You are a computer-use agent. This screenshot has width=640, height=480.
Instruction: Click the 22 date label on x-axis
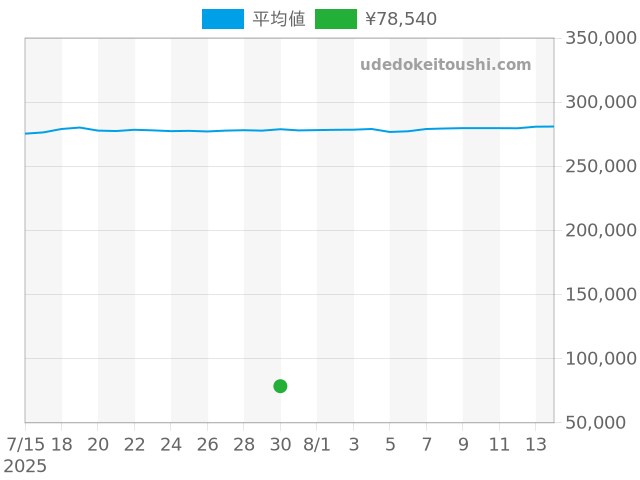[134, 444]
